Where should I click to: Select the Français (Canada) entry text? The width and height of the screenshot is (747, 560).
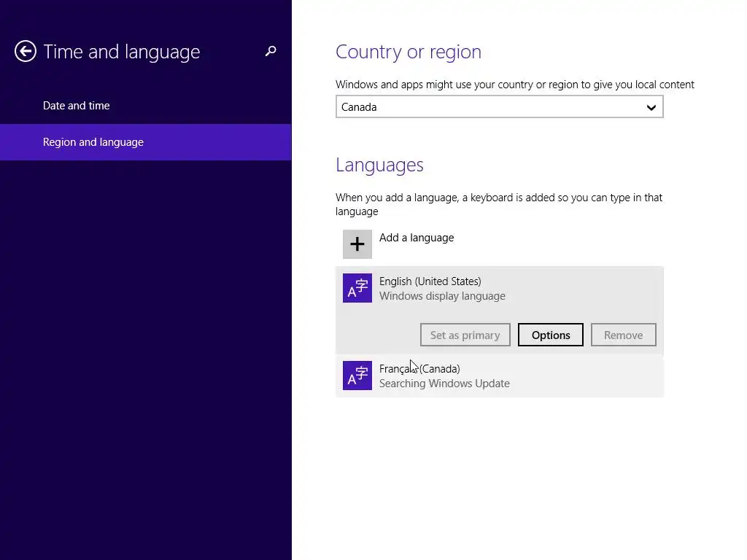[419, 369]
